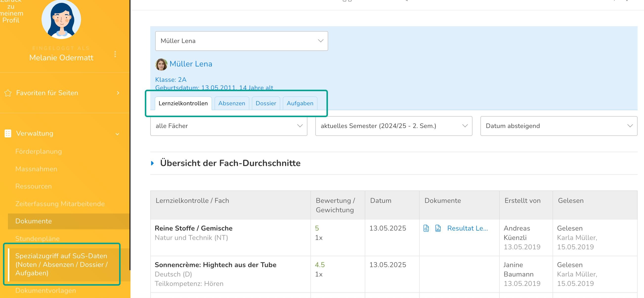Click the PDF document preview icon
The image size is (644, 298).
(426, 228)
